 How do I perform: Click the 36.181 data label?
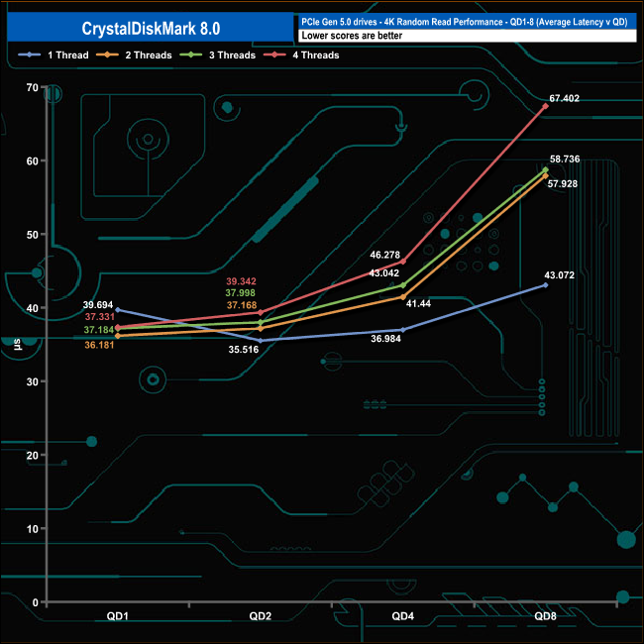99,345
